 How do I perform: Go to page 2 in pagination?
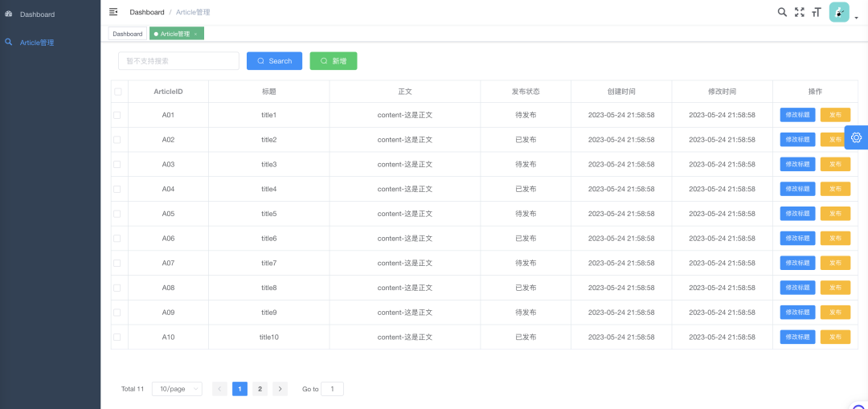coord(260,389)
